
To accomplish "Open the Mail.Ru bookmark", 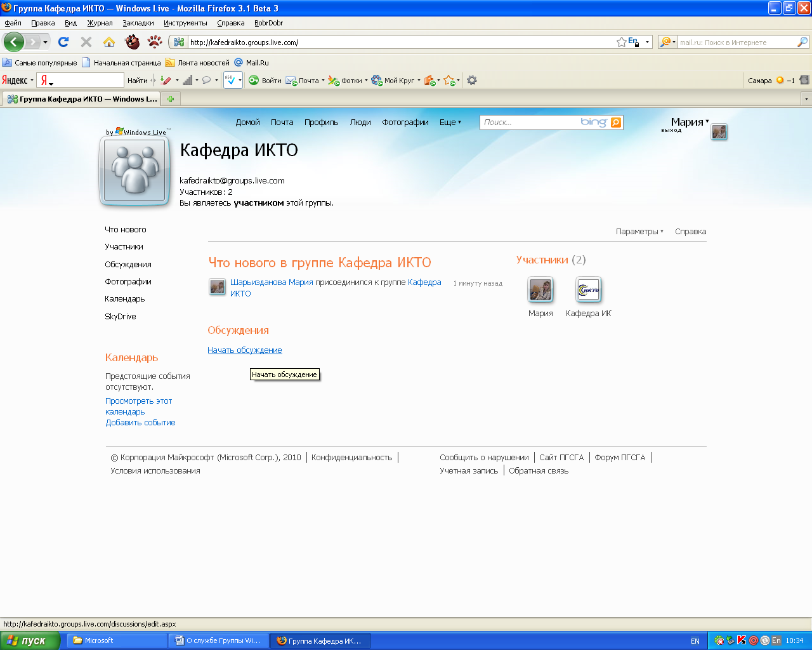I will click(252, 63).
